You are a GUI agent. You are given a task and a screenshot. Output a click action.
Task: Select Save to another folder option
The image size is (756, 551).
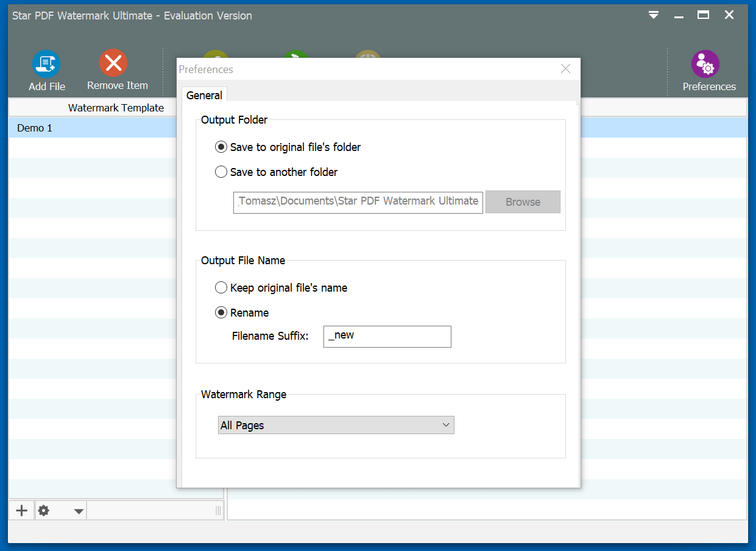[277, 172]
